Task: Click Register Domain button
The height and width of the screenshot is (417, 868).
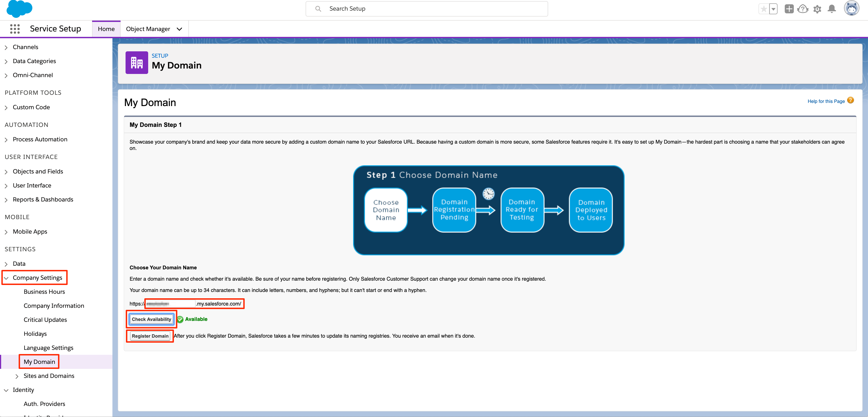Action: (x=150, y=336)
